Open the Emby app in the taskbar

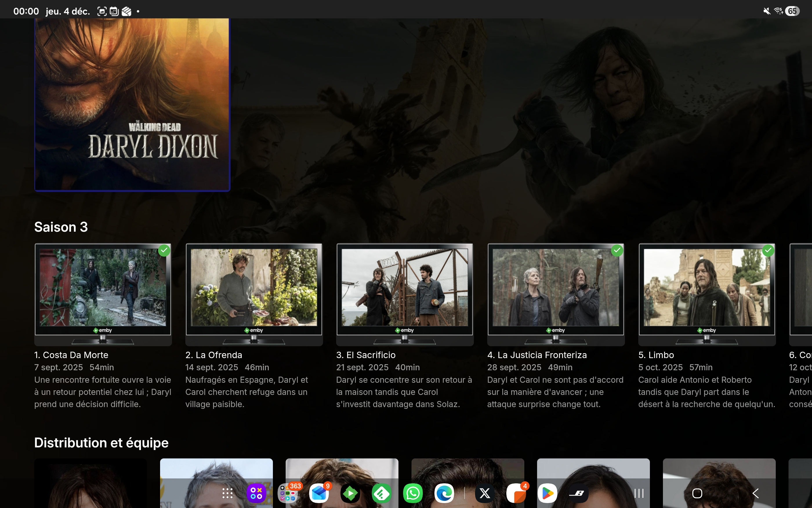(350, 493)
